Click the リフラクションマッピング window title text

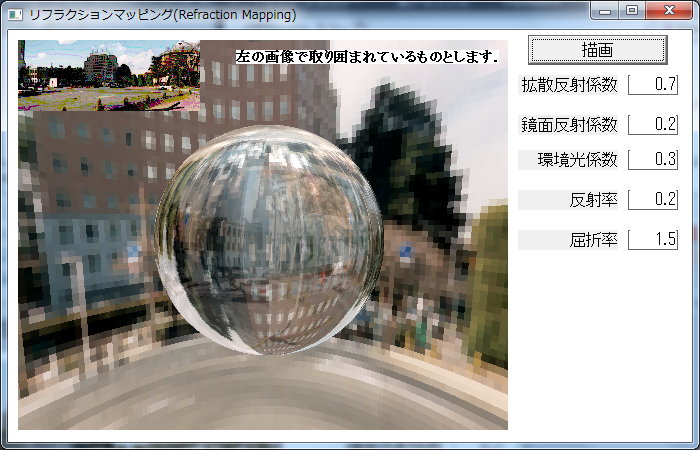(162, 15)
